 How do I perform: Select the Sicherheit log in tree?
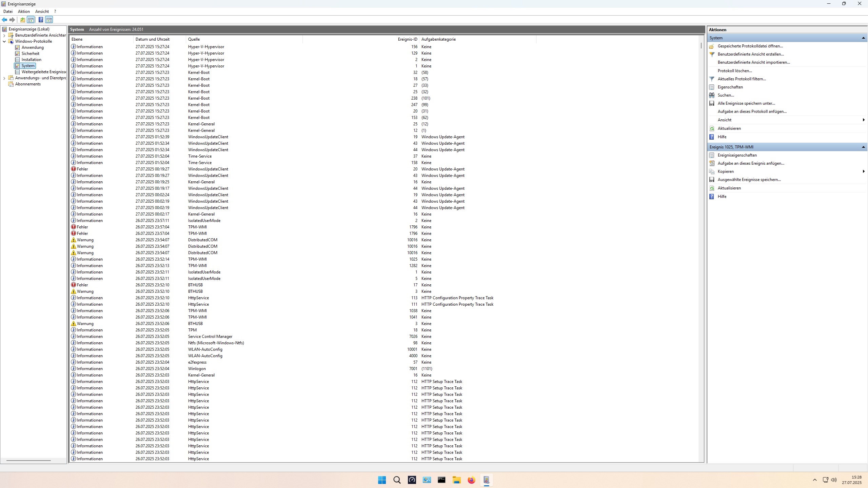pos(30,54)
